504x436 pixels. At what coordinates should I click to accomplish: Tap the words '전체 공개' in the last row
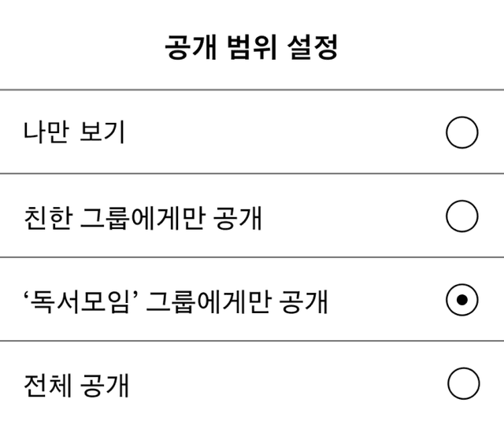76,386
